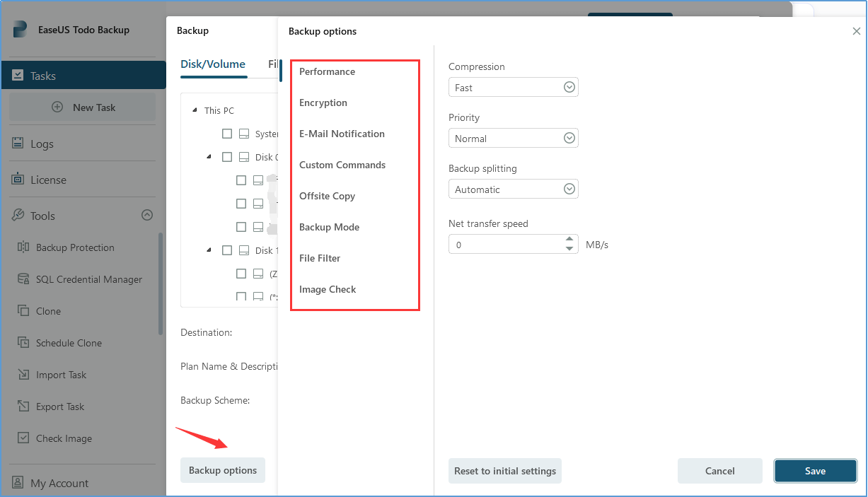Select Import Task
868x497 pixels.
62,374
